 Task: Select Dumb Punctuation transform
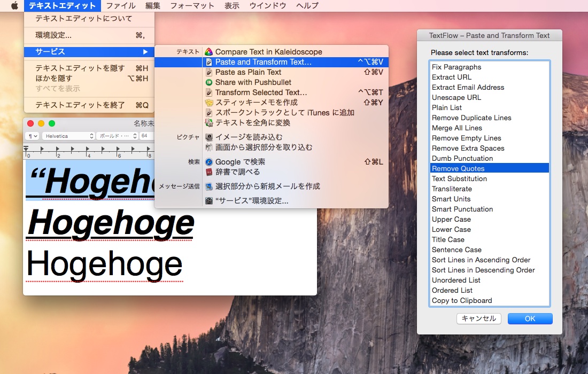489,158
